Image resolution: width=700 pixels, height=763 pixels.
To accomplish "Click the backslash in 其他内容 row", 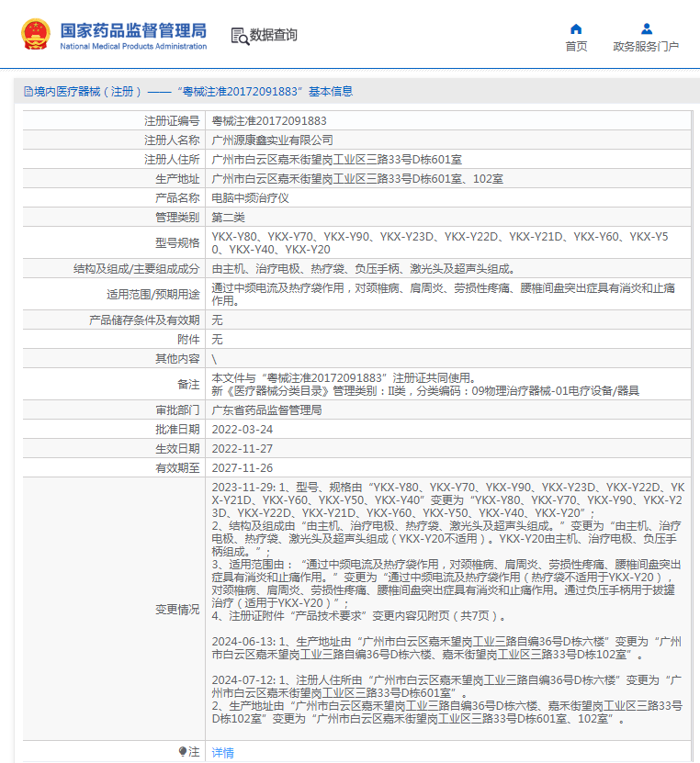I will pyautogui.click(x=214, y=359).
